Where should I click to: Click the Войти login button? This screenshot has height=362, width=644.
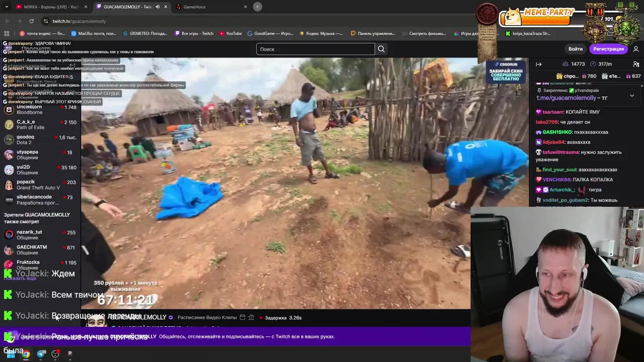[575, 49]
